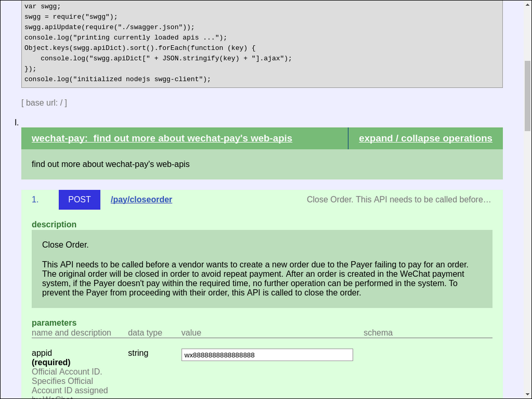
Task: Click inside the appid value input field
Action: pyautogui.click(x=267, y=355)
